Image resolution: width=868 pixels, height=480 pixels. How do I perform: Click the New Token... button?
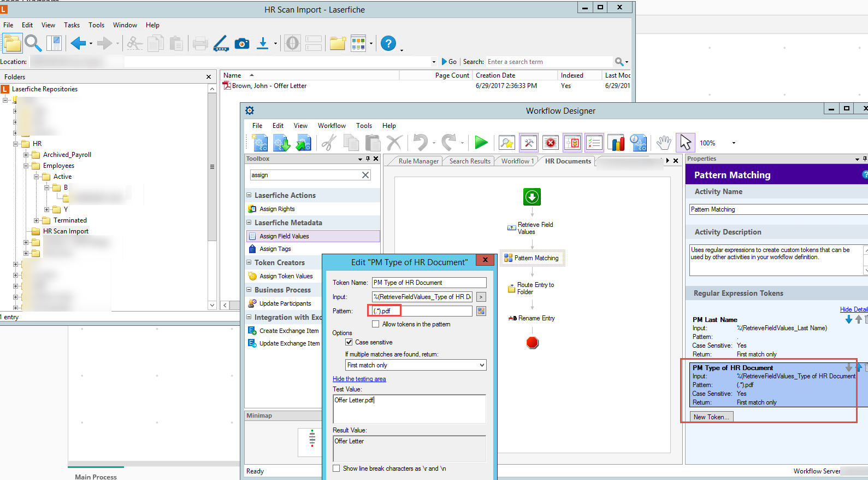(x=711, y=417)
